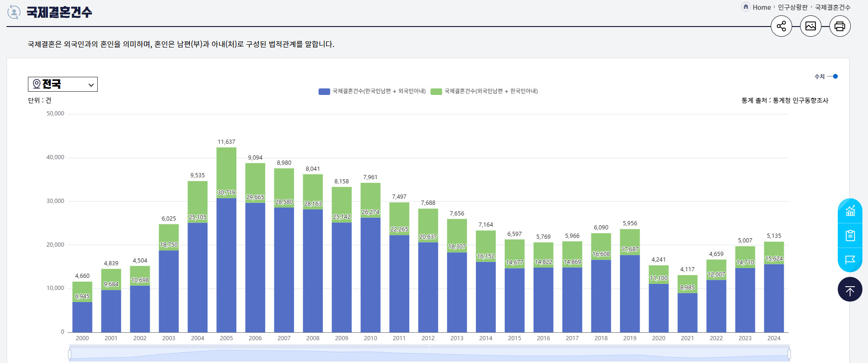Viewport: 868px width, 363px height.
Task: Click the range slider track under the chart
Action: pos(429,355)
